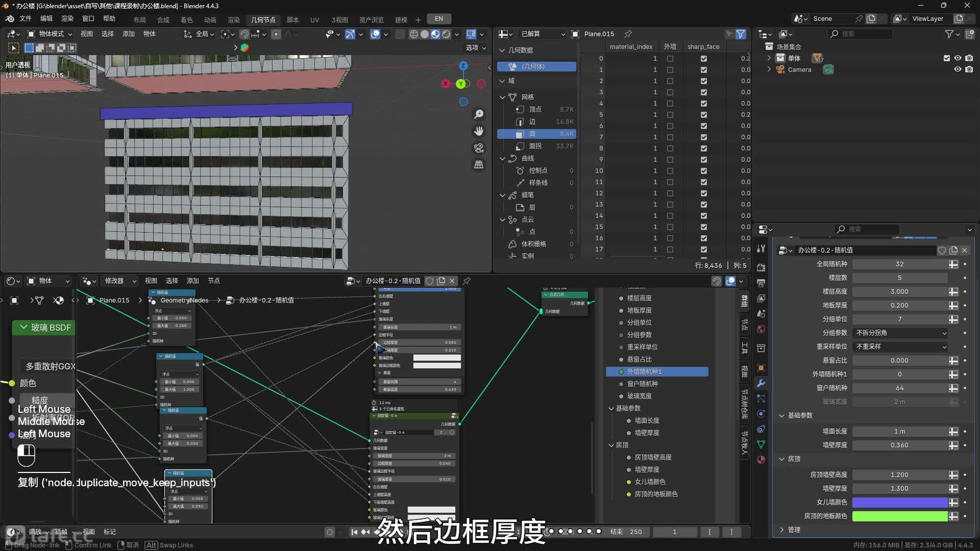The width and height of the screenshot is (980, 551).
Task: Open the World properties tab
Action: 761,329
